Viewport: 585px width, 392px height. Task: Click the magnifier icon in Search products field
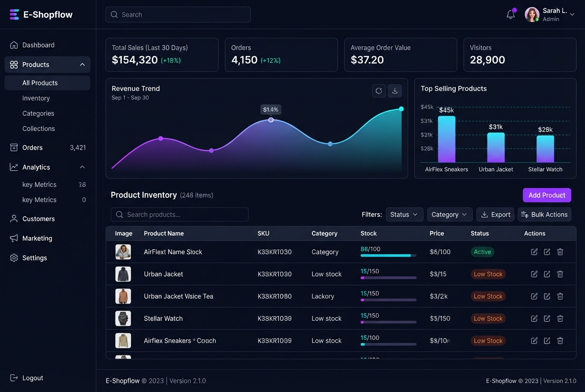click(x=119, y=214)
